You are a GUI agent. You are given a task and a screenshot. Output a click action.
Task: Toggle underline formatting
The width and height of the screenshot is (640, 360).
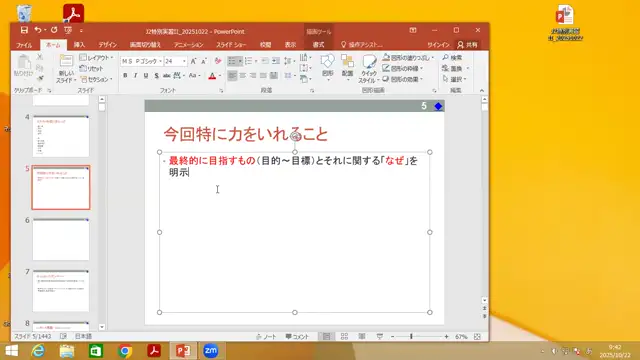point(146,76)
